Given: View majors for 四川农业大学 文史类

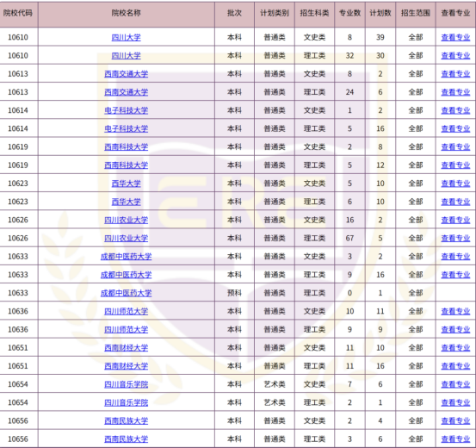Looking at the screenshot, I should pyautogui.click(x=455, y=220).
